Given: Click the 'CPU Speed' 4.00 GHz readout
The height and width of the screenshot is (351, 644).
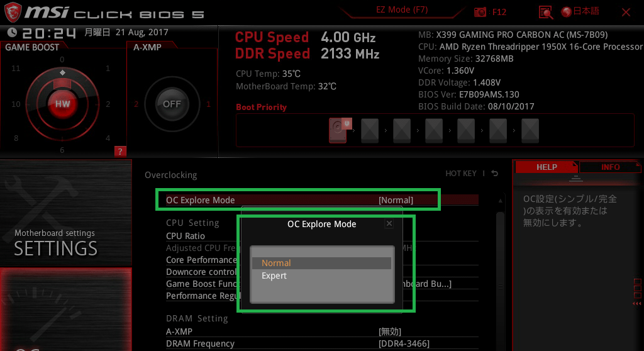Looking at the screenshot, I should [x=305, y=37].
